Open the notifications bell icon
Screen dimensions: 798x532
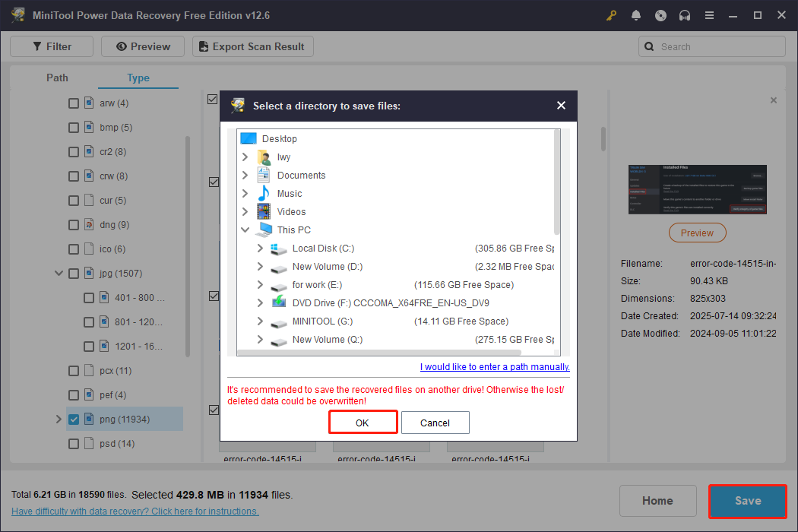click(x=636, y=14)
